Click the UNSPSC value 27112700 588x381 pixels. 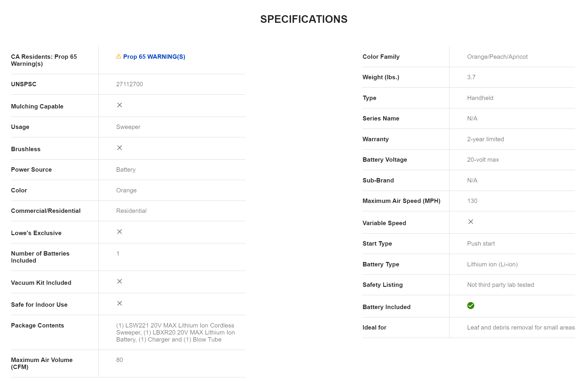pos(129,84)
